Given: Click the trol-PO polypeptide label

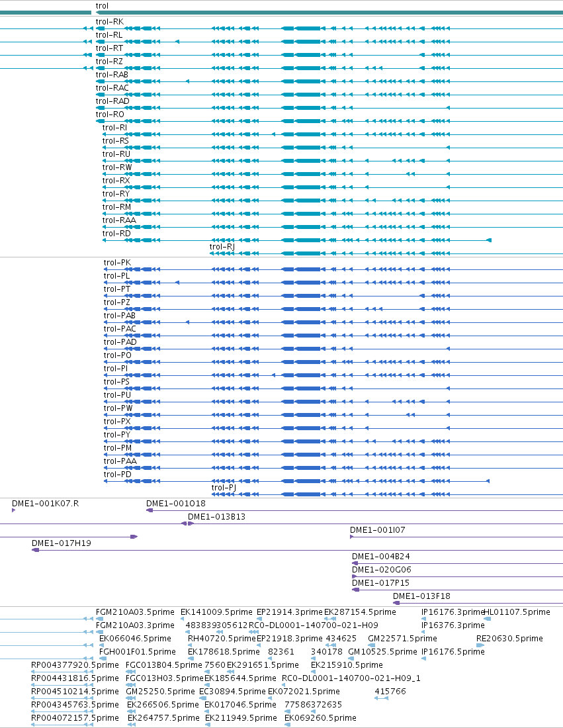Looking at the screenshot, I should (x=117, y=355).
